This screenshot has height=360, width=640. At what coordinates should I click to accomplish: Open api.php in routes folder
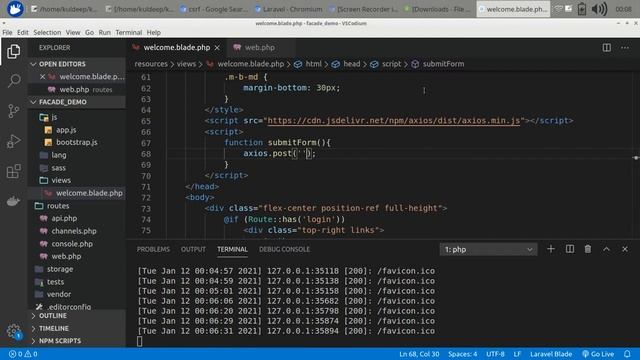click(x=64, y=218)
